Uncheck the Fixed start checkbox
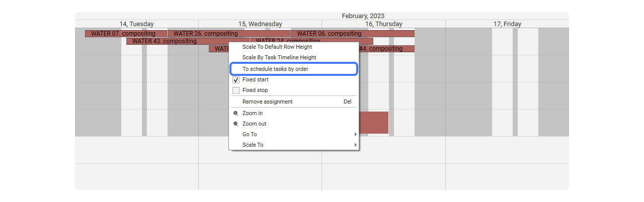644x202 pixels. click(236, 80)
